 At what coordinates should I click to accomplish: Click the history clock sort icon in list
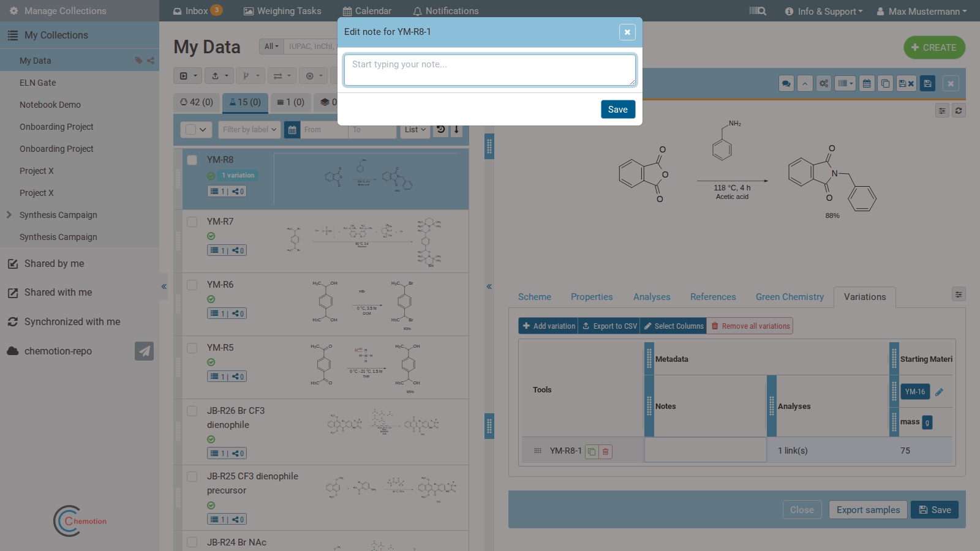tap(441, 130)
